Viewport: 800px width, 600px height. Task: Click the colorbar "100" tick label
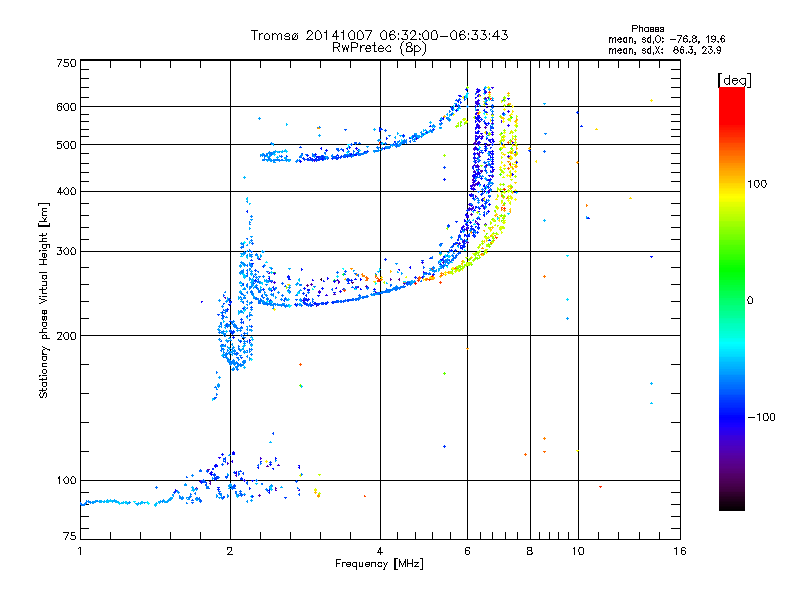point(757,184)
